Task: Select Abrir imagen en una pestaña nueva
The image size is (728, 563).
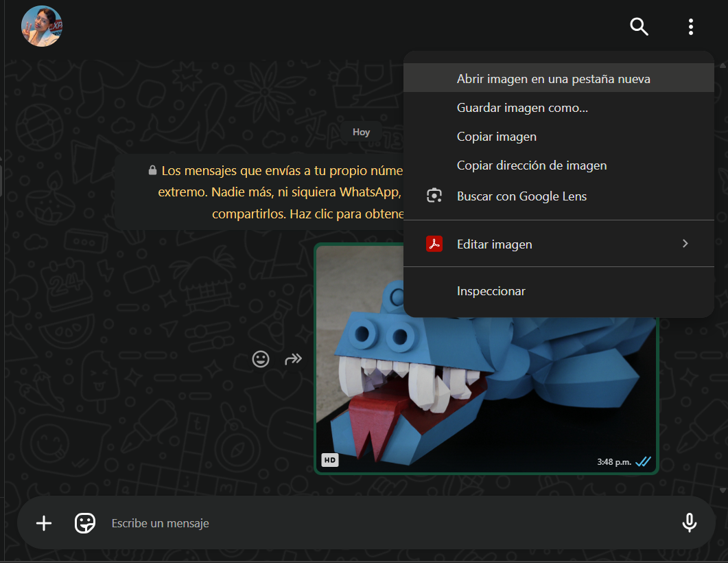Action: 553,79
